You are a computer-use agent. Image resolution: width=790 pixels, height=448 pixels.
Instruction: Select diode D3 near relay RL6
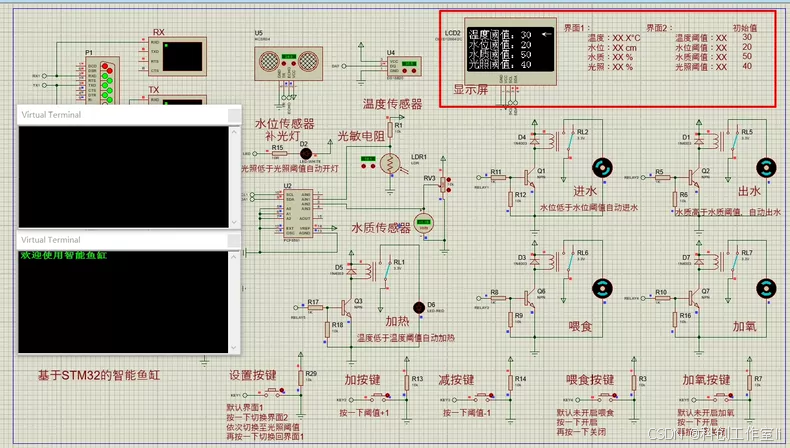tap(535, 262)
